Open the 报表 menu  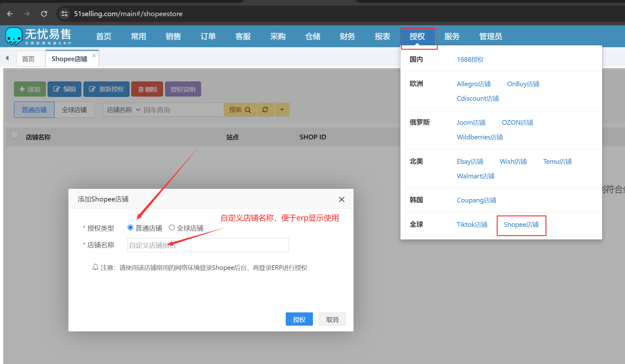pos(382,36)
